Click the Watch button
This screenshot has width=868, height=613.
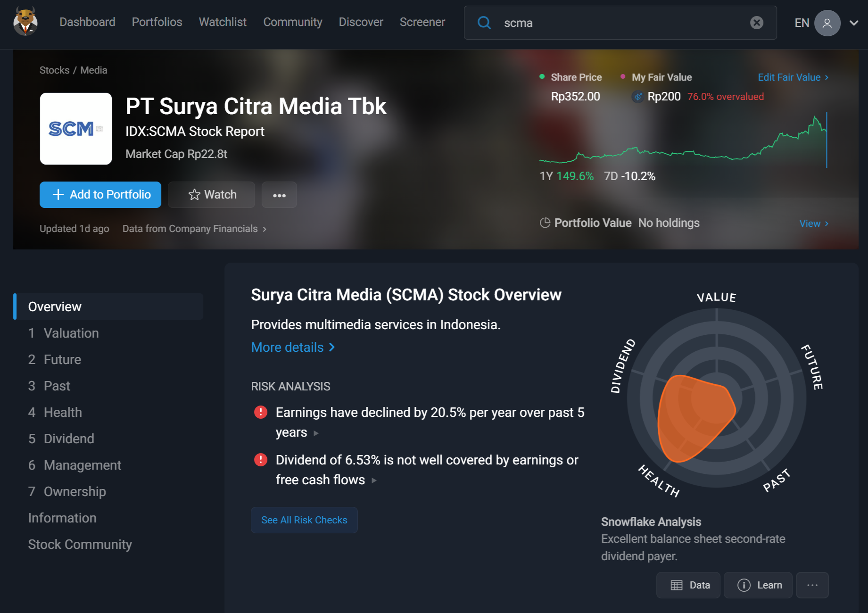click(x=212, y=195)
